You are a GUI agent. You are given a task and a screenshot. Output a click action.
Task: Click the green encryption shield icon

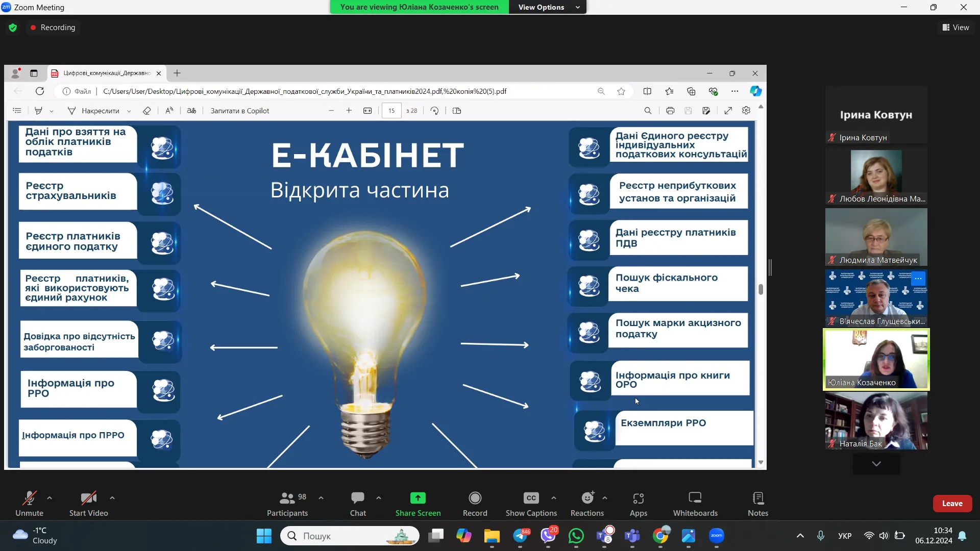coord(13,28)
